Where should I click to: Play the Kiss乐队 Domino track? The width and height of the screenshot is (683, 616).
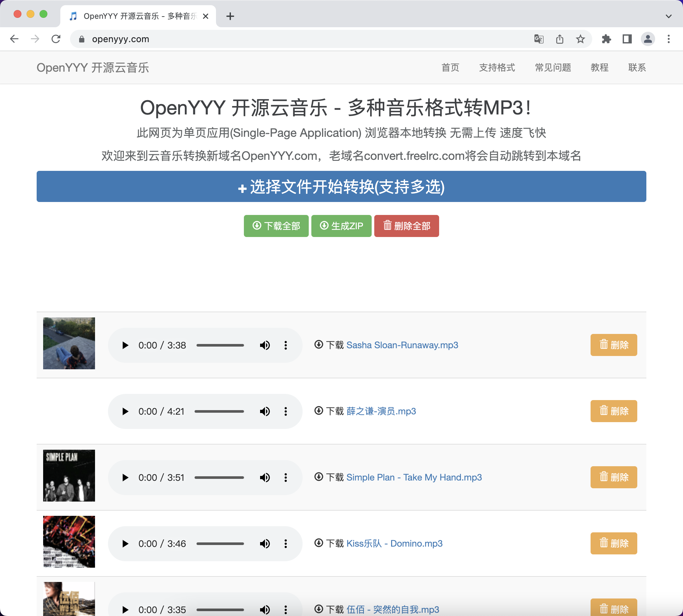coord(125,544)
